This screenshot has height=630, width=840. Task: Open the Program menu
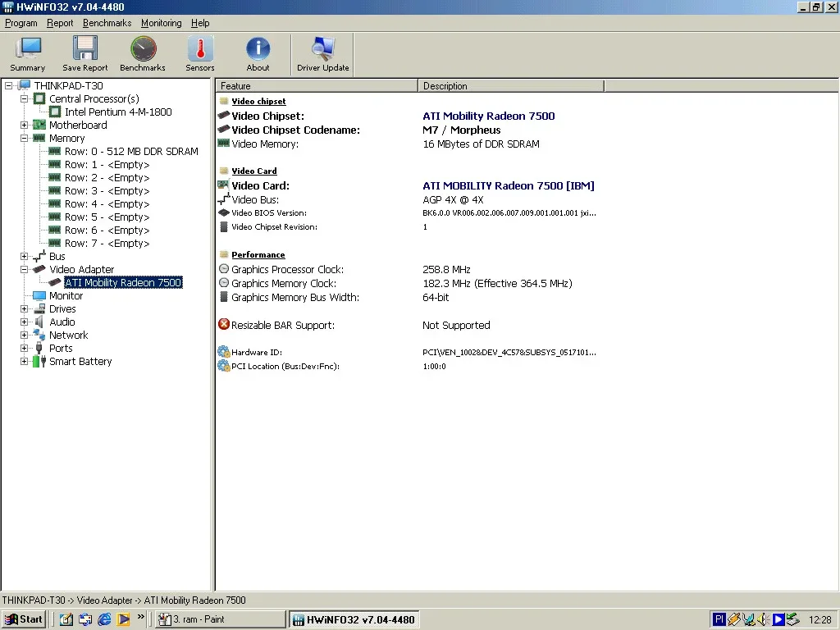(x=21, y=23)
